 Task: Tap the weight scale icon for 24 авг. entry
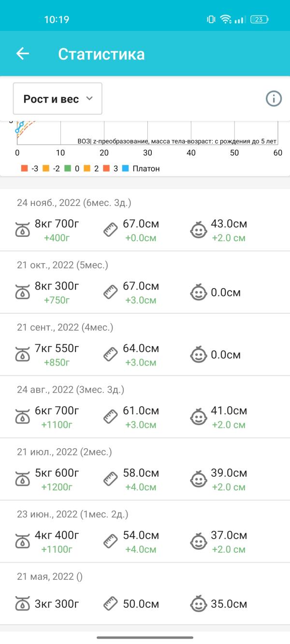point(23,417)
